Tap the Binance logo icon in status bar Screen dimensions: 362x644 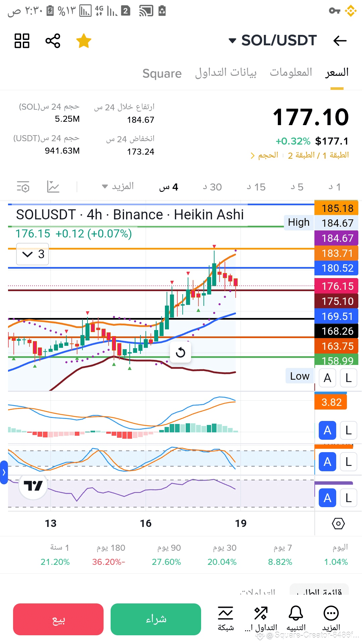point(351,11)
